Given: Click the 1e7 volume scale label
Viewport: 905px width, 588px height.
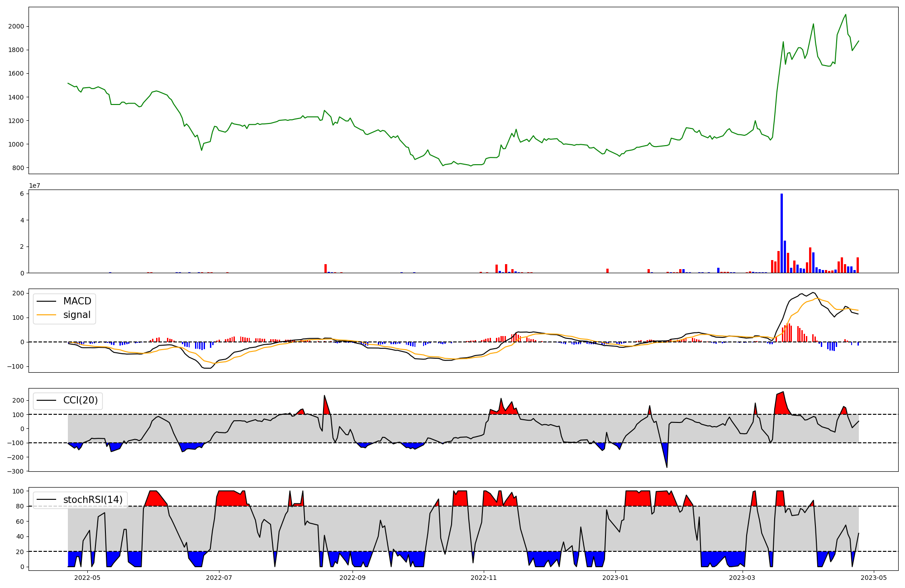Looking at the screenshot, I should pos(34,185).
